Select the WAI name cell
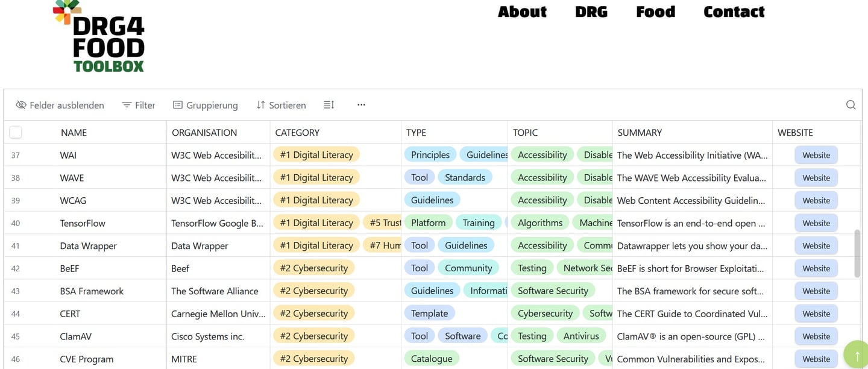This screenshot has width=868, height=369. pyautogui.click(x=110, y=155)
